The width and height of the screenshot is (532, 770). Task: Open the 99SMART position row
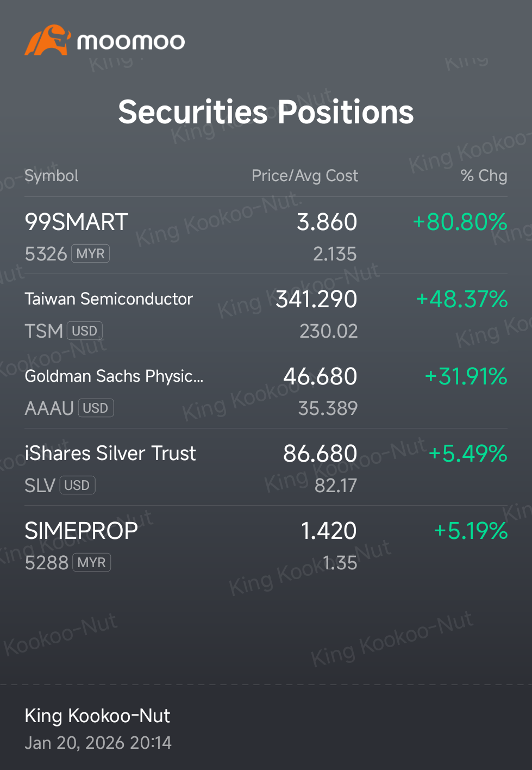266,235
